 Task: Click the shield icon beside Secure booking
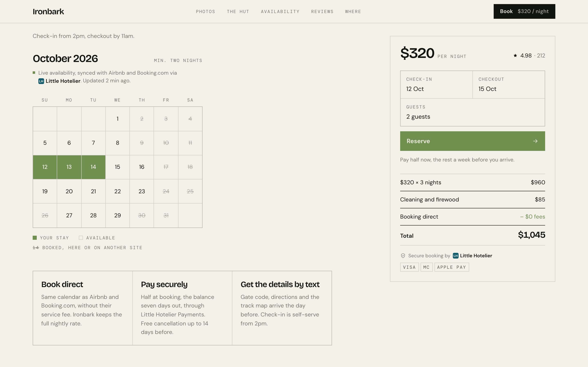coord(403,256)
